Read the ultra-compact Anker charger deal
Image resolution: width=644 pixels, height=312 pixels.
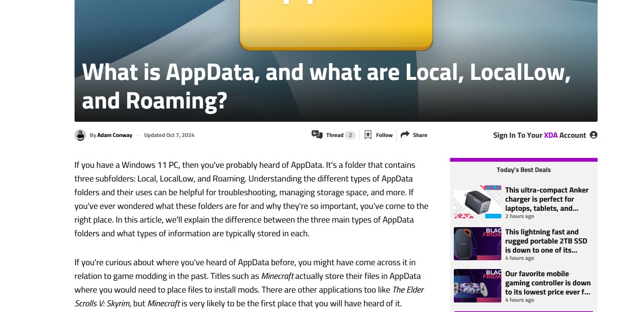[547, 199]
